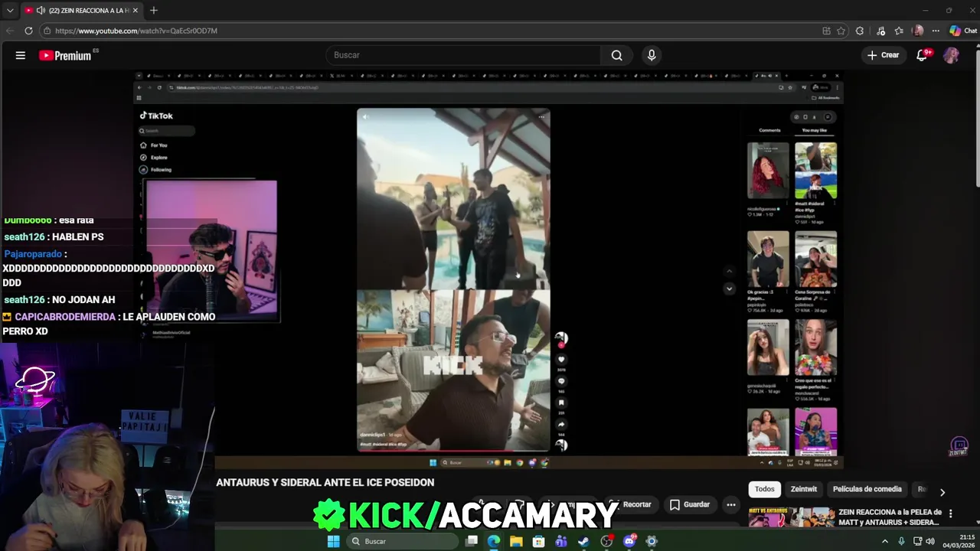Start voice search with microphone icon
The image size is (980, 551).
[x=652, y=55]
